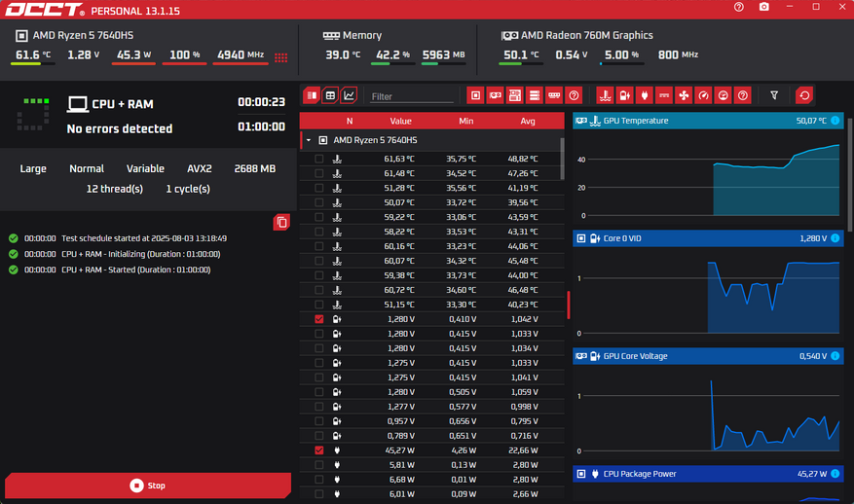Toggle unknown hardware filter question icon

[x=574, y=95]
